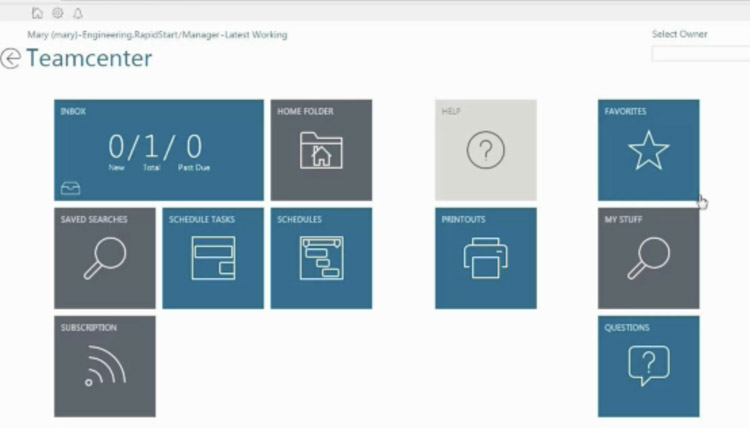
Task: Click the Mary user session context text
Action: click(157, 35)
